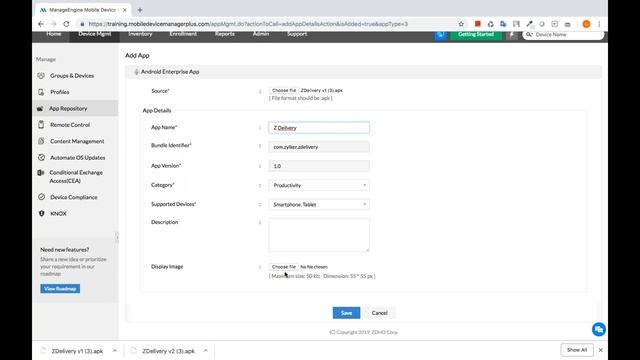
Task: Click the Automate OS Updates icon
Action: [41, 157]
